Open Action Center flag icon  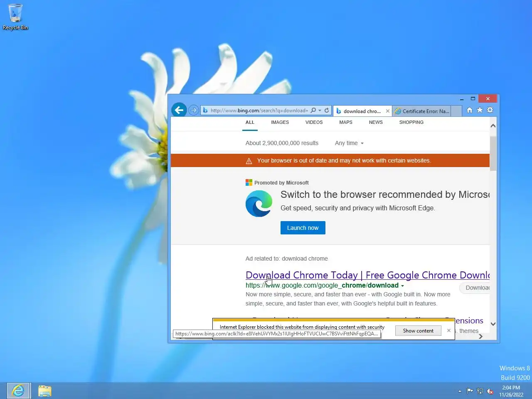click(470, 391)
